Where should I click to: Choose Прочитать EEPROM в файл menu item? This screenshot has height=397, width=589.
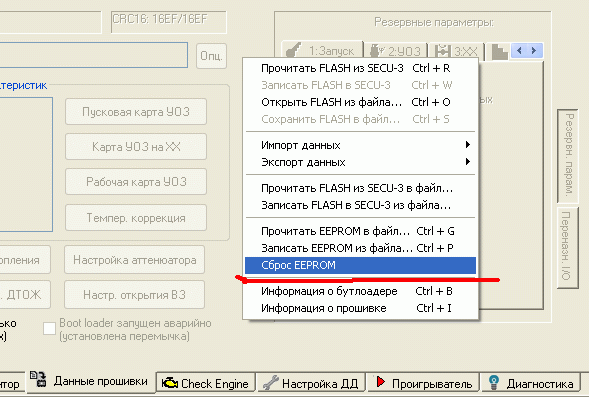(360, 231)
